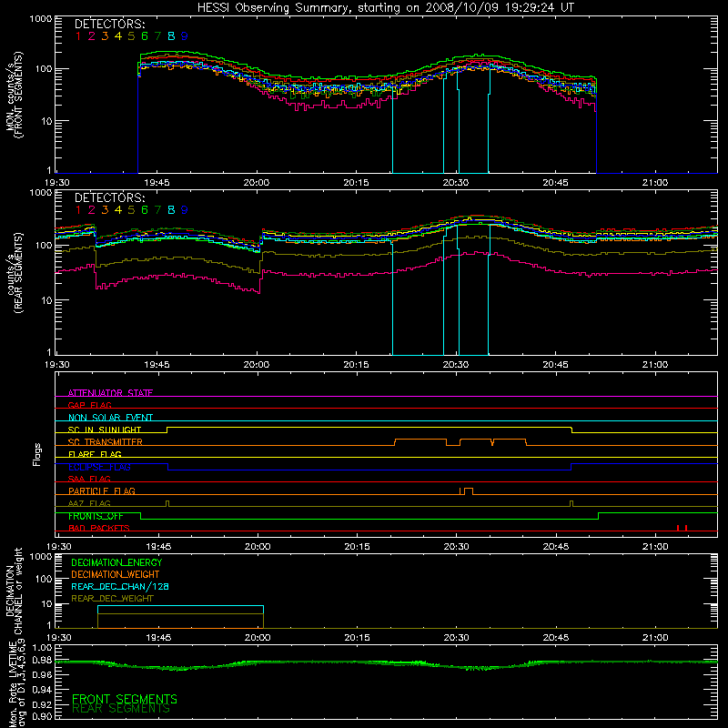The image size is (728, 728).
Task: Click the PARTICLE_FLAG label
Action: [x=102, y=490]
